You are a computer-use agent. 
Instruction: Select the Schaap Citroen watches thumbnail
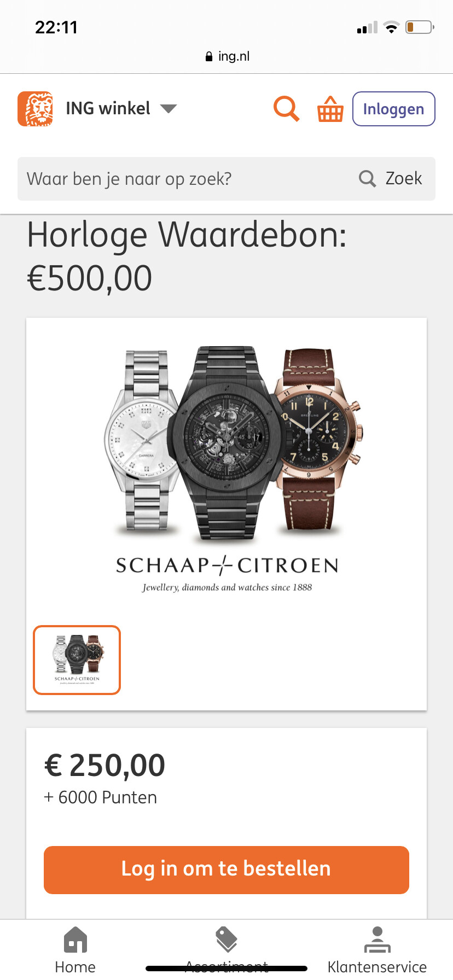[77, 660]
